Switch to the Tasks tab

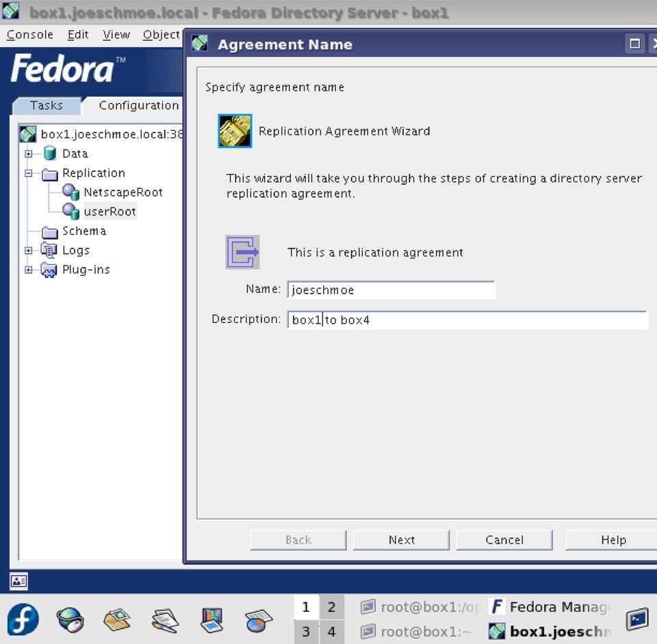pos(47,105)
